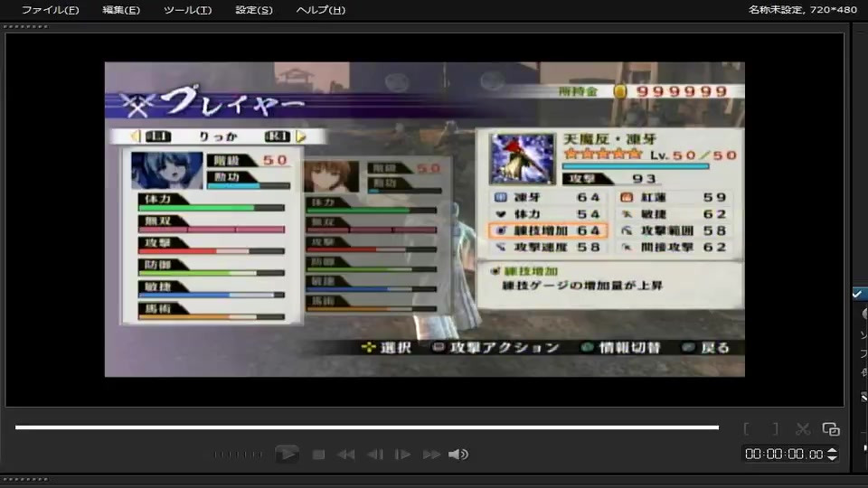The image size is (868, 488).
Task: Click the project title 名称未設定, 720*480
Action: click(802, 10)
